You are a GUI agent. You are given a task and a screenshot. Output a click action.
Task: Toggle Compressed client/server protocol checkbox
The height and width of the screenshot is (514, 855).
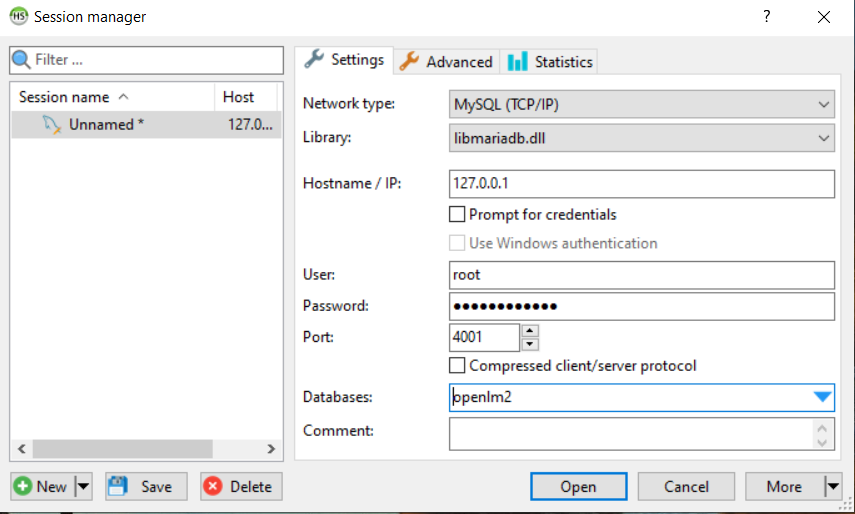click(x=458, y=366)
